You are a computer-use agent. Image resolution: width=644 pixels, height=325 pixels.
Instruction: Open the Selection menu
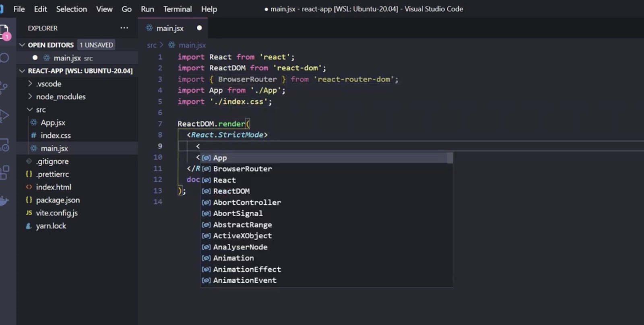click(x=72, y=9)
